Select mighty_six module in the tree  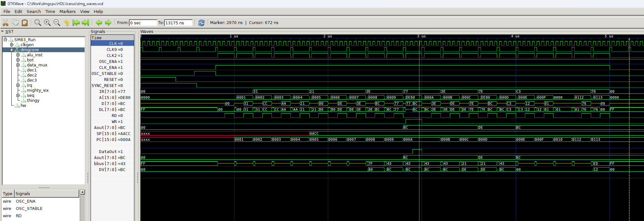point(38,90)
